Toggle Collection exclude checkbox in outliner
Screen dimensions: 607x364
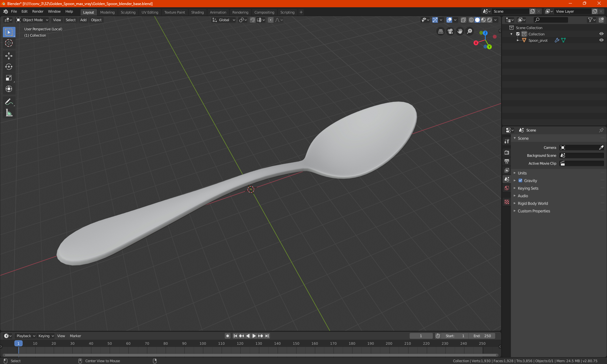tap(518, 34)
